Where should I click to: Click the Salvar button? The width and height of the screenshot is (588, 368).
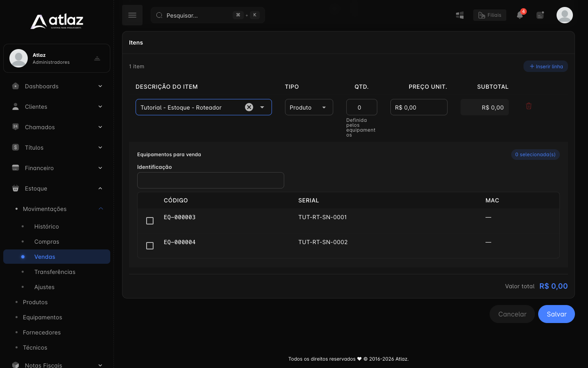click(557, 314)
